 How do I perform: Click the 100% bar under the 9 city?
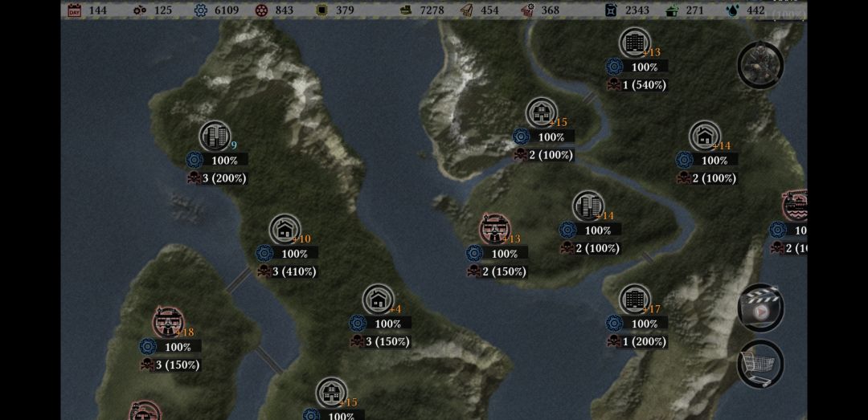point(225,161)
